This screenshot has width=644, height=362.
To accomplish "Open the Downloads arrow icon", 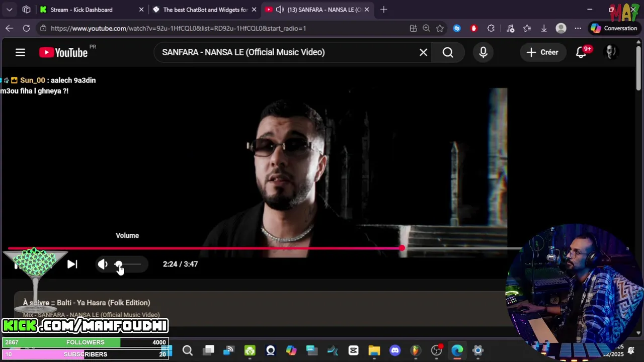I will click(544, 28).
